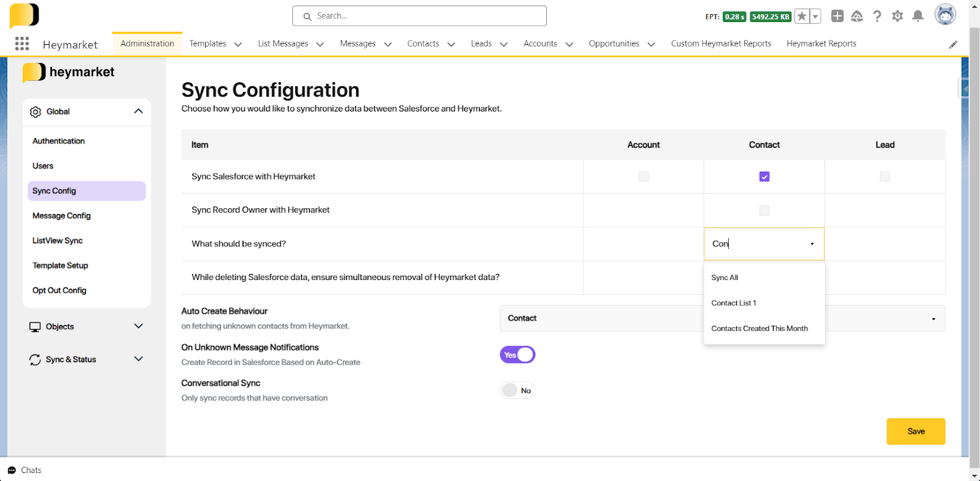This screenshot has width=980, height=481.
Task: Click the favorites star icon
Action: [802, 17]
